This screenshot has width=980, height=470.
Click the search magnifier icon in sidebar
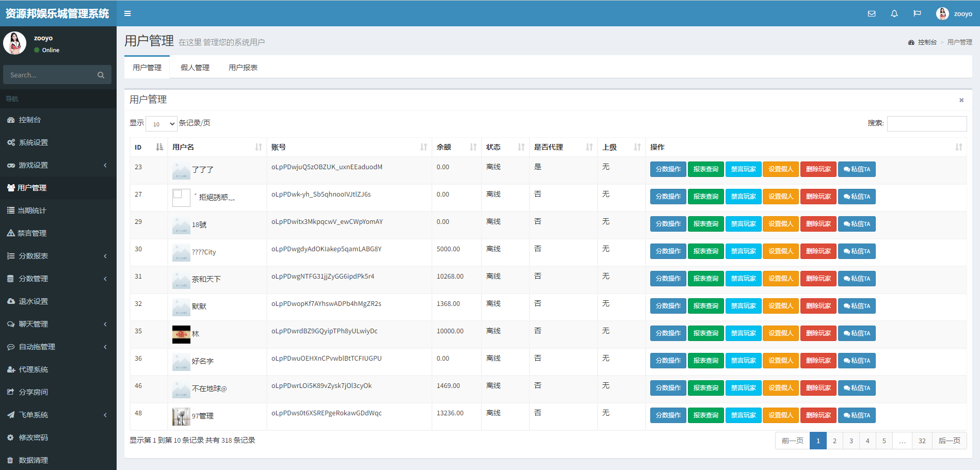[101, 75]
